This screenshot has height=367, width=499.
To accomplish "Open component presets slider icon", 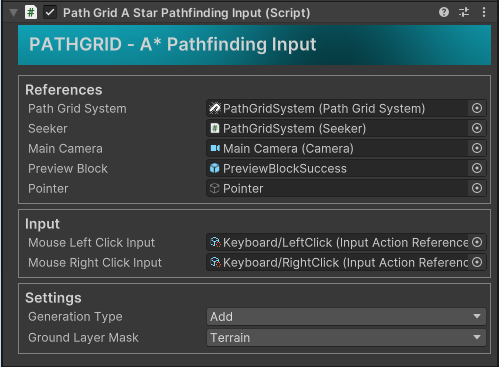I will [464, 13].
